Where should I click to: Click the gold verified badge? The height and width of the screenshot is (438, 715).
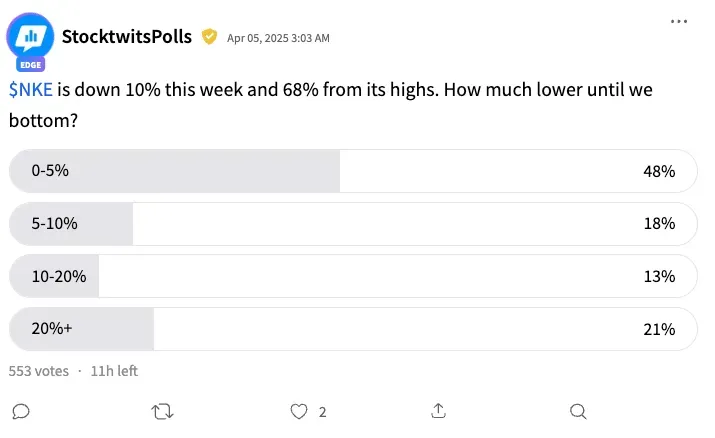pos(209,37)
